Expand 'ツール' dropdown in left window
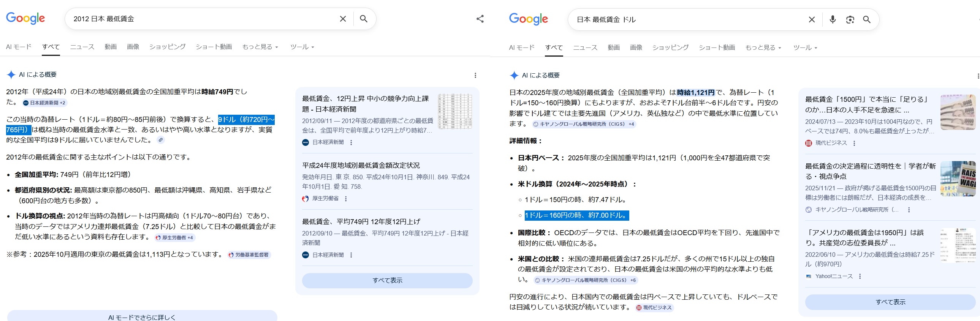Viewport: 980px width, 321px height. (x=302, y=47)
